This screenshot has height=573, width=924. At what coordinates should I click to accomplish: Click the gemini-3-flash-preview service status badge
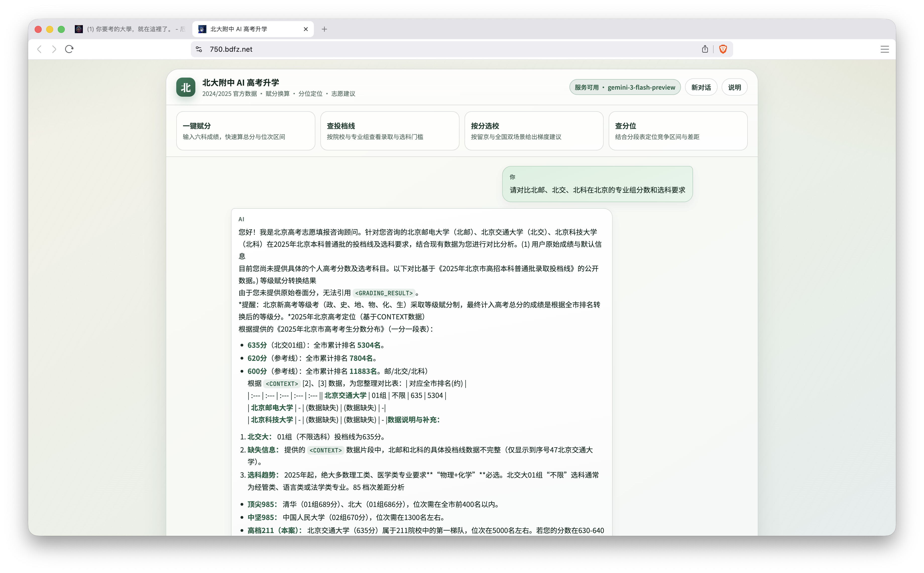(624, 87)
